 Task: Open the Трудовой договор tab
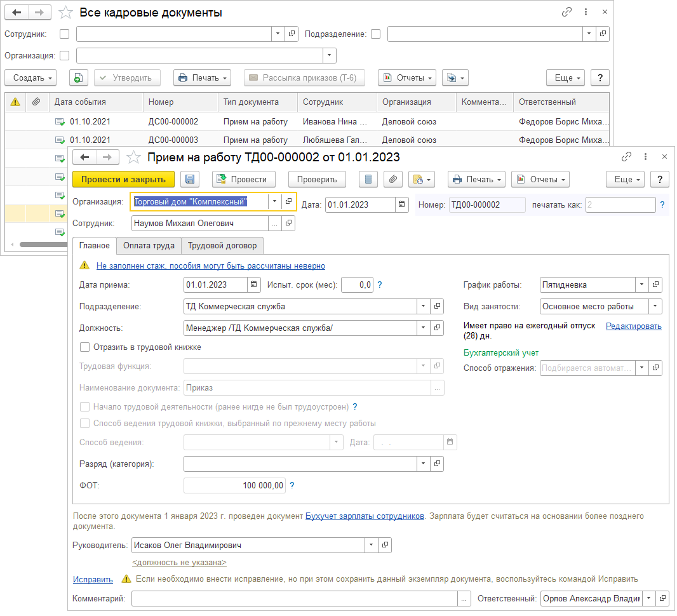222,245
